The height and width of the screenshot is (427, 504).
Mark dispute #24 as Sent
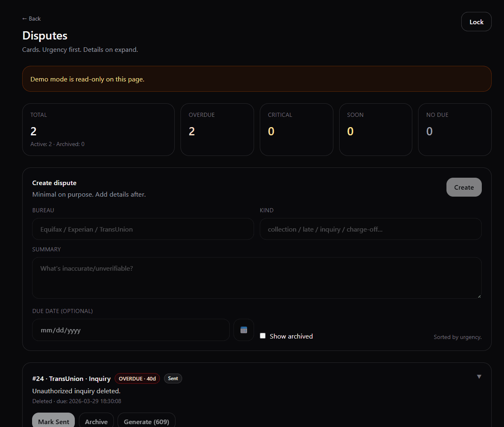(53, 421)
